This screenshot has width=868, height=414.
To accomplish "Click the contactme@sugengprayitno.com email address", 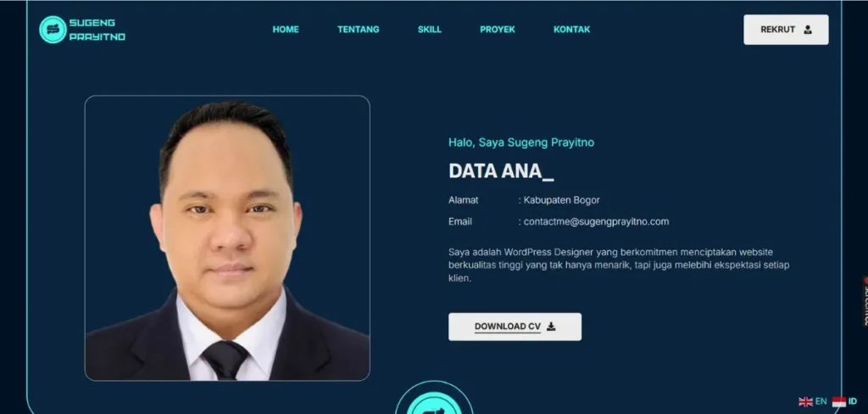I will (x=596, y=221).
